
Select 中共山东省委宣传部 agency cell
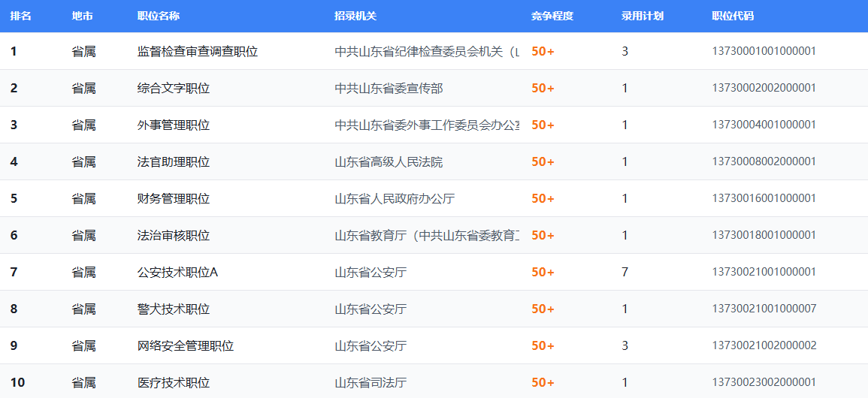389,88
